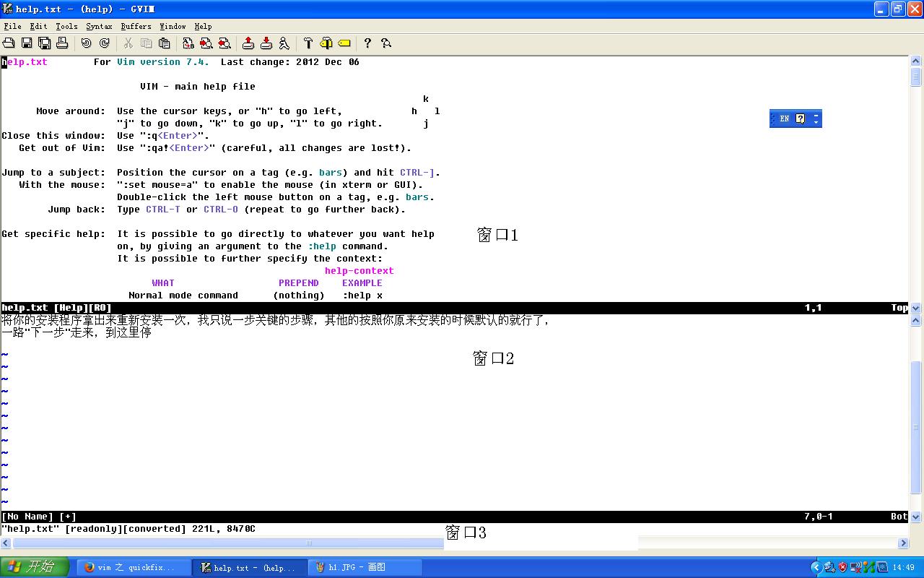The height and width of the screenshot is (578, 924).
Task: Click the help window vertical scroll thumb
Action: [916, 77]
